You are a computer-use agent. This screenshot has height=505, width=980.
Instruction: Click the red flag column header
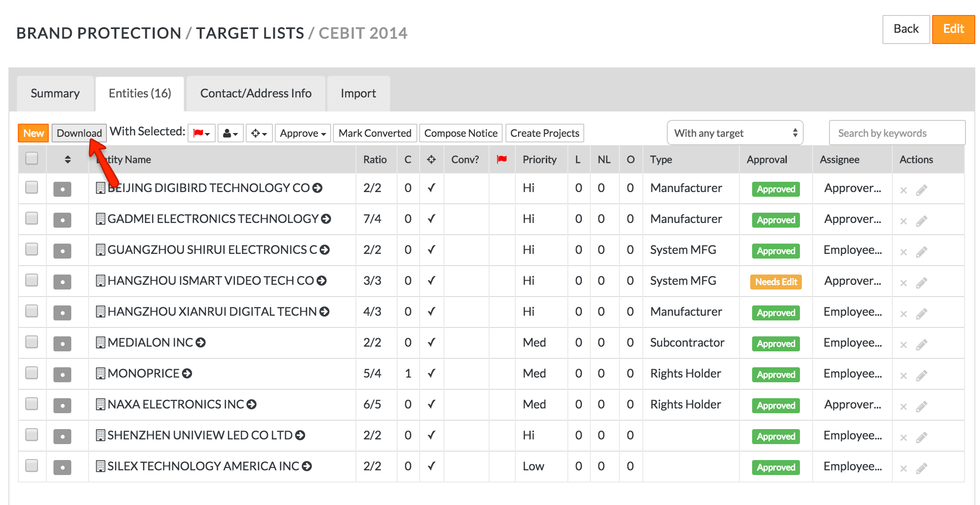click(x=502, y=159)
